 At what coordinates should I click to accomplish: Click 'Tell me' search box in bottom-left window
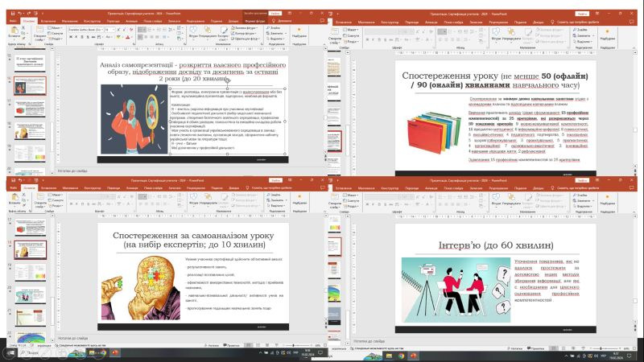coord(271,188)
